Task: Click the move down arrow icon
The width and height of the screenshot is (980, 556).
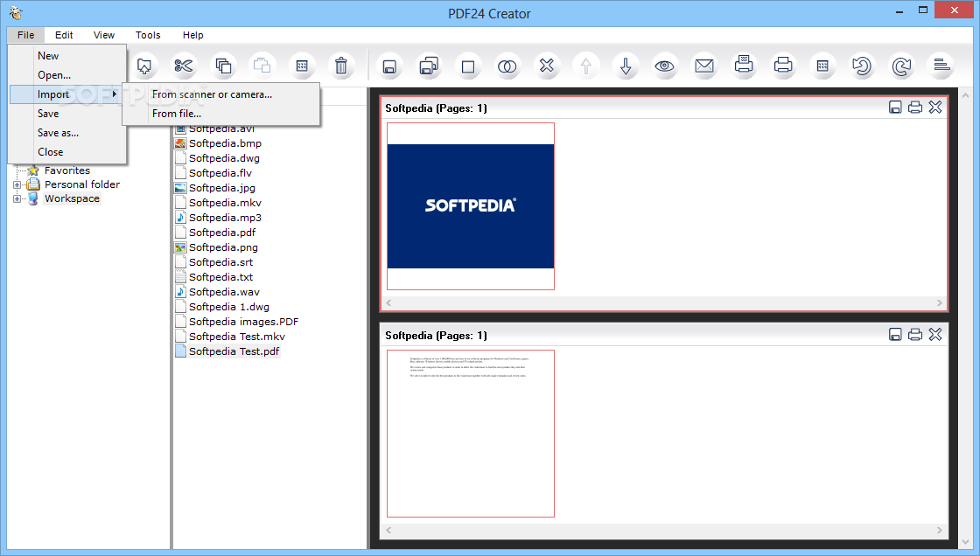Action: click(625, 66)
